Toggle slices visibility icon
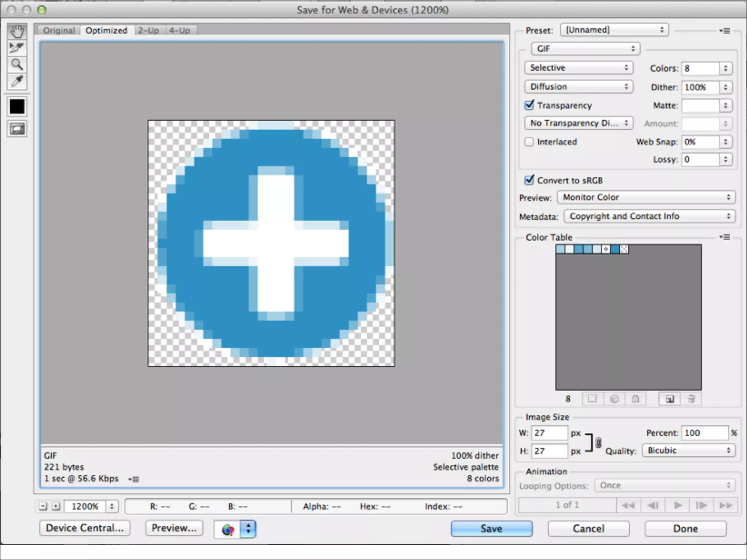 (17, 129)
